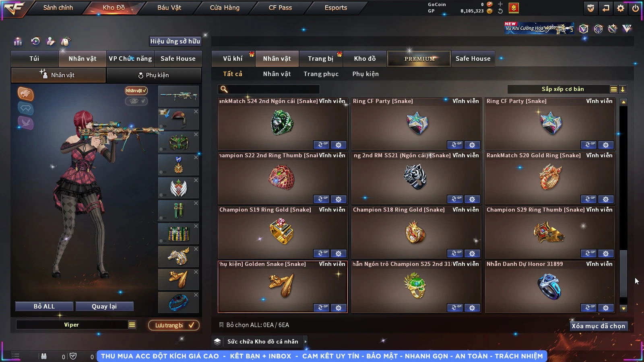Toggle the Nhân vật display checkbox

click(x=136, y=90)
